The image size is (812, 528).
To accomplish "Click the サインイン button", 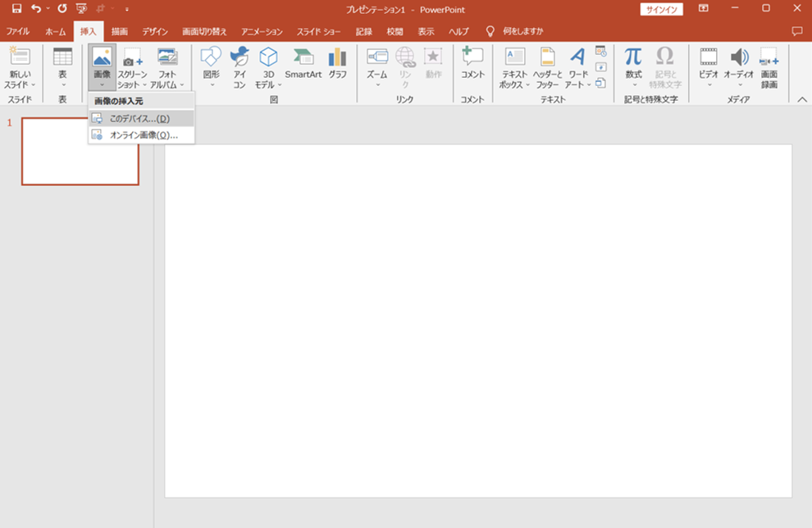I will click(661, 9).
